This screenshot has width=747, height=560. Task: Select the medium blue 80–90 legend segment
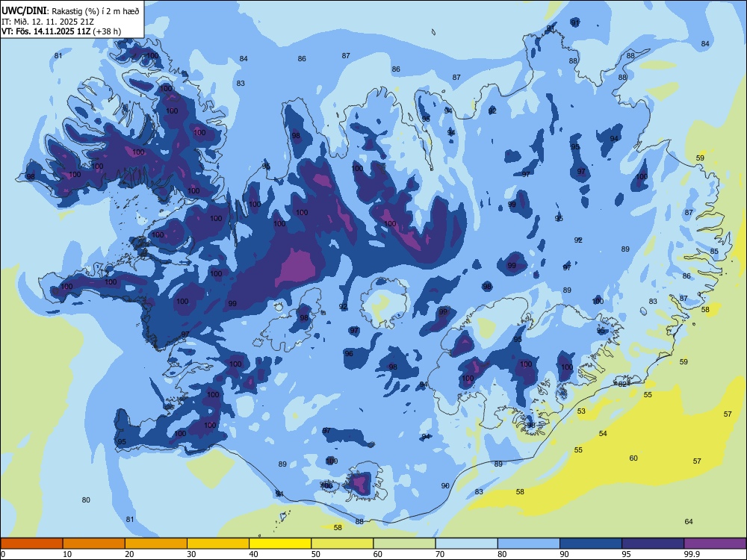point(529,544)
